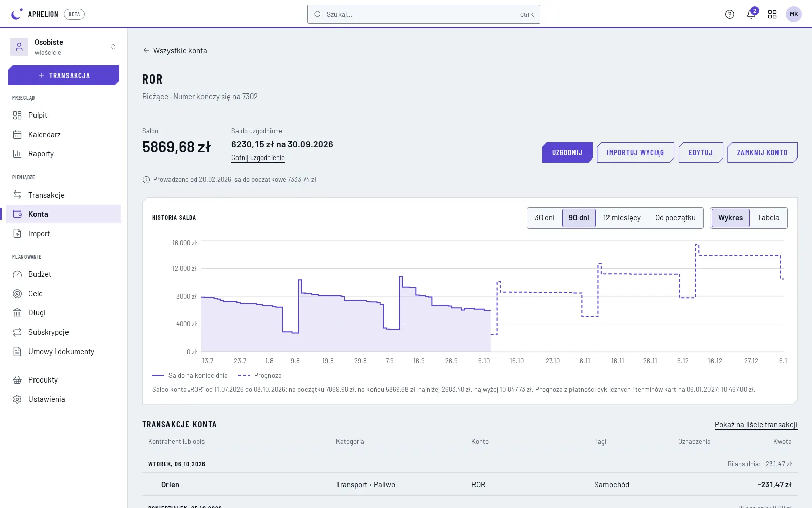Click the Umowy i dokumenty document icon

[x=17, y=352]
